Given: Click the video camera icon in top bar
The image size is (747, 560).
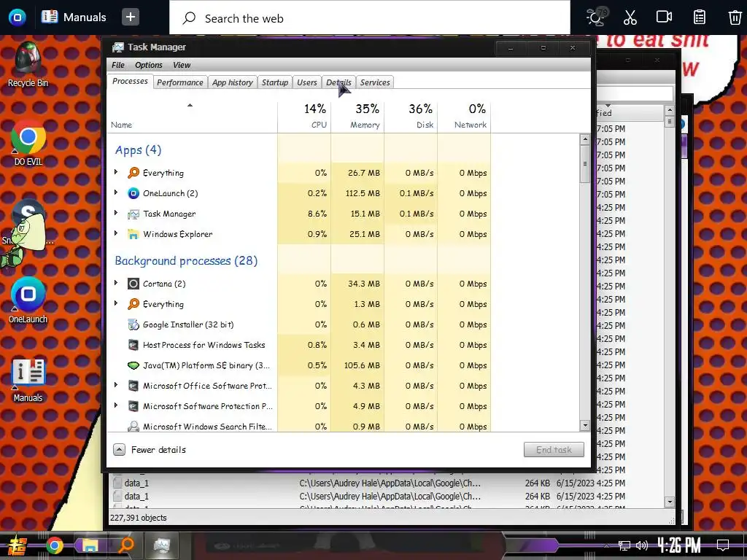Looking at the screenshot, I should [x=664, y=17].
